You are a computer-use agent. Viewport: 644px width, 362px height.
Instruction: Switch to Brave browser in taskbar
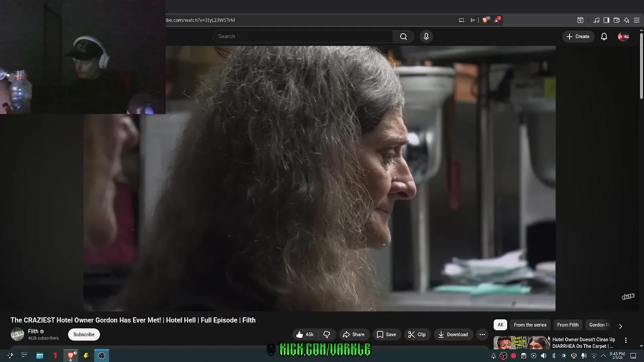click(71, 355)
